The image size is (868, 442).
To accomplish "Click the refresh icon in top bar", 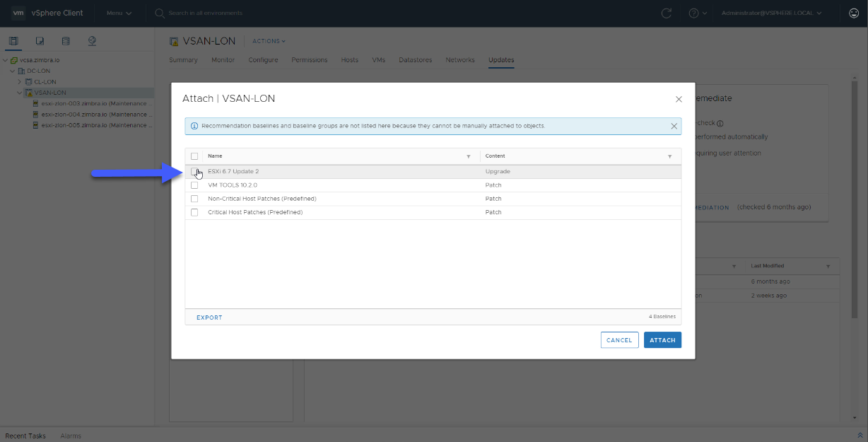I will point(666,13).
